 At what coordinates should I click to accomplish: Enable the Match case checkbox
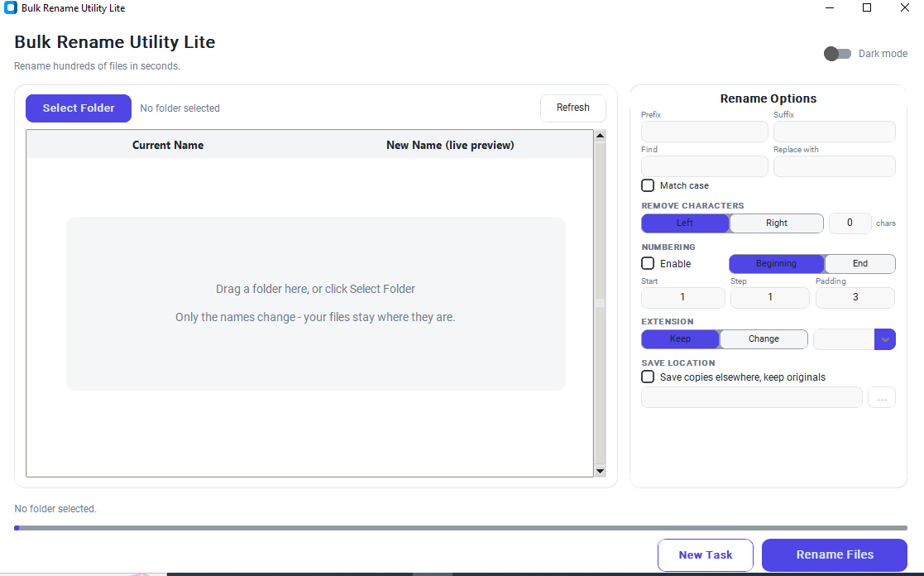coord(648,185)
